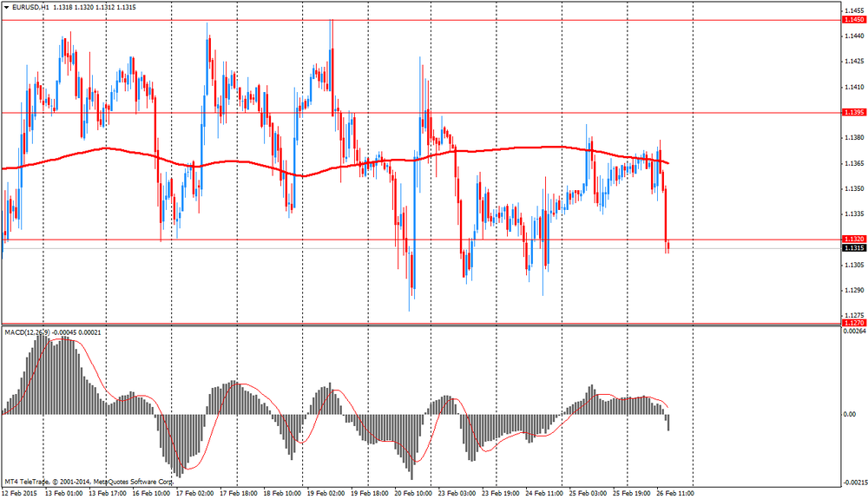Screen dimensions: 868x499
Task: Click the 25 Feb 03:00 time label
Action: (x=588, y=494)
